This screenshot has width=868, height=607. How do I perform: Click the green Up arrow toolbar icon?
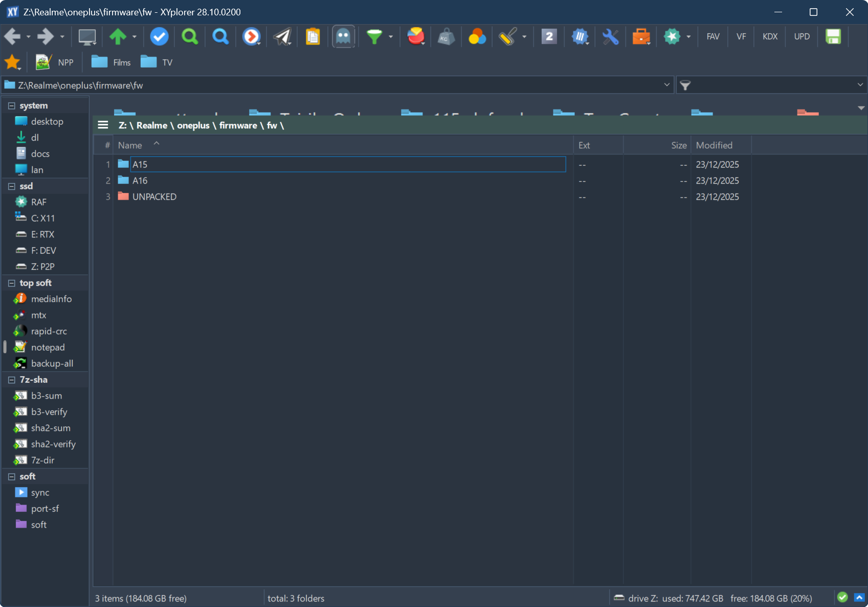(118, 37)
